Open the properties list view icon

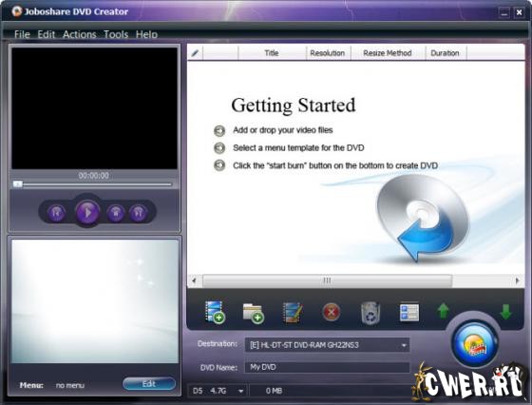point(409,312)
